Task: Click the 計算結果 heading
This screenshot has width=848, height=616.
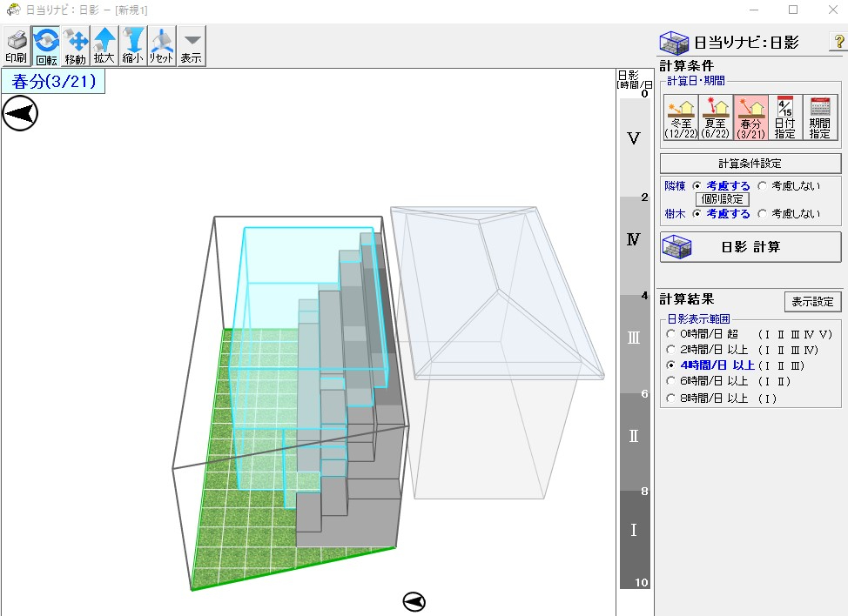Action: pyautogui.click(x=687, y=298)
